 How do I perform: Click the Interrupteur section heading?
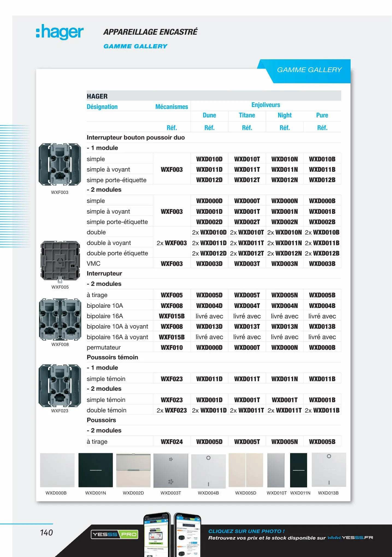tap(104, 274)
